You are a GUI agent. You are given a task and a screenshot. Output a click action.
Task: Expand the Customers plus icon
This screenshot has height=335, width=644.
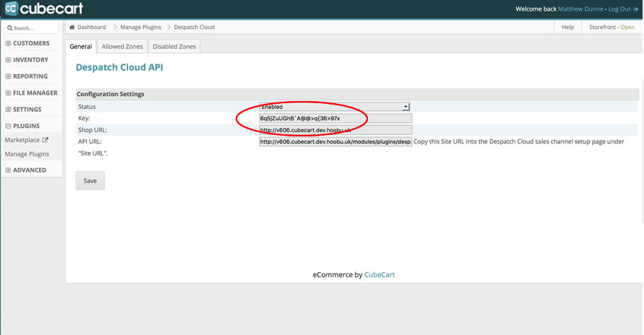point(8,43)
